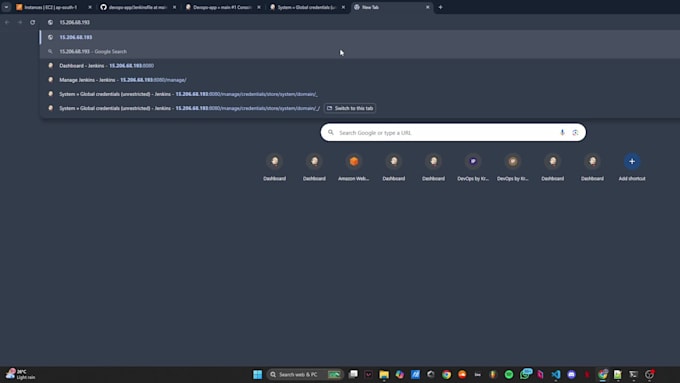This screenshot has height=383, width=680.
Task: Close the System Global credentials tab
Action: tap(343, 7)
